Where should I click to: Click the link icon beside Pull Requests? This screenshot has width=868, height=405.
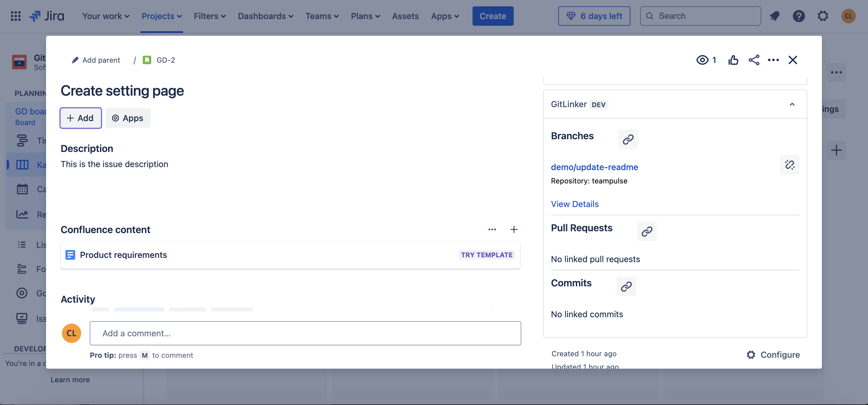click(x=647, y=231)
